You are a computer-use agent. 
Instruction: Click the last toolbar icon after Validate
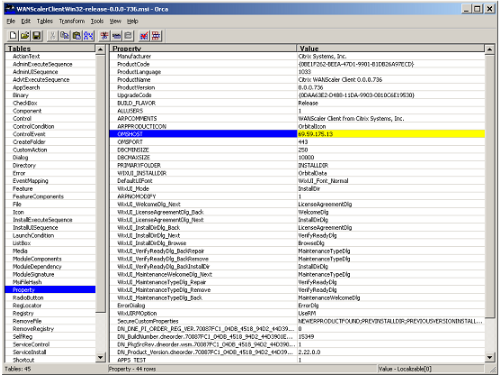(156, 36)
